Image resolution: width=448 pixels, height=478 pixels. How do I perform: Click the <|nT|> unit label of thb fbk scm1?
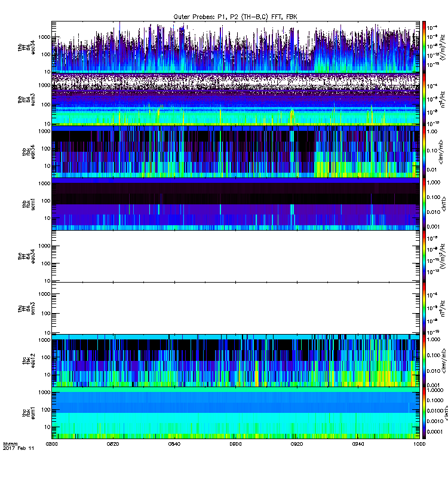[x=444, y=204]
